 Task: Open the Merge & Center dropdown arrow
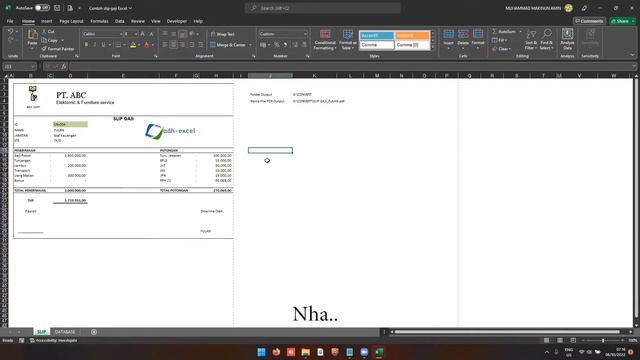click(x=251, y=45)
